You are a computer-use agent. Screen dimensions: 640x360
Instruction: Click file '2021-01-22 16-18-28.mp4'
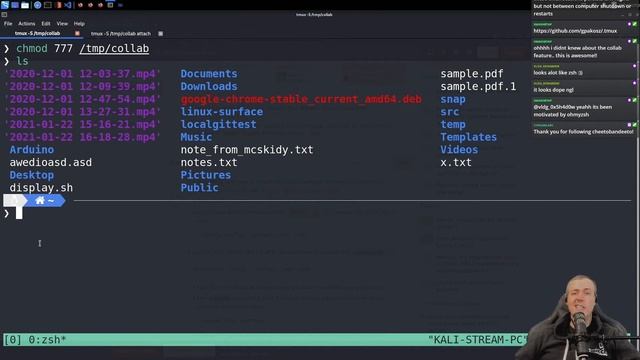[82, 137]
